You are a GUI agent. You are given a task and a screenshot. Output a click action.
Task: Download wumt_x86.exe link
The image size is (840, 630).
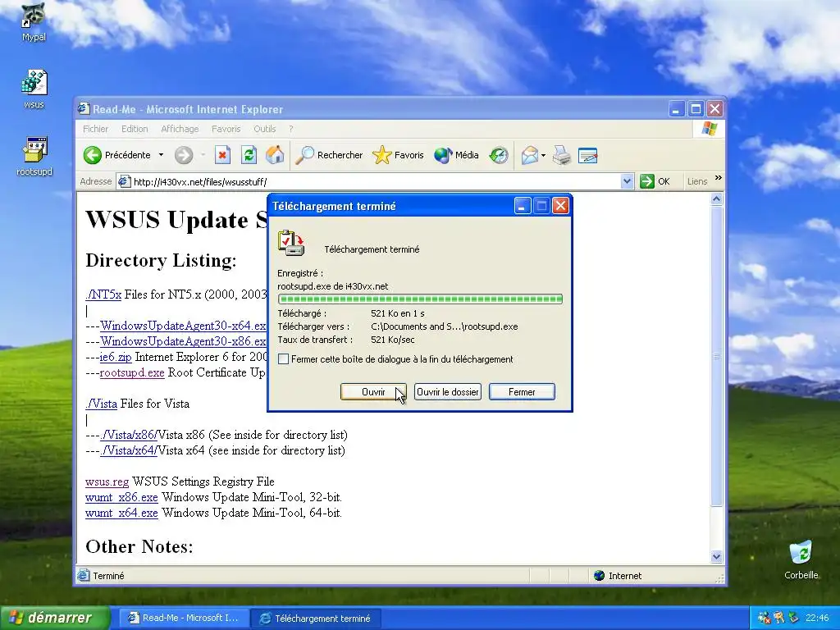click(121, 498)
